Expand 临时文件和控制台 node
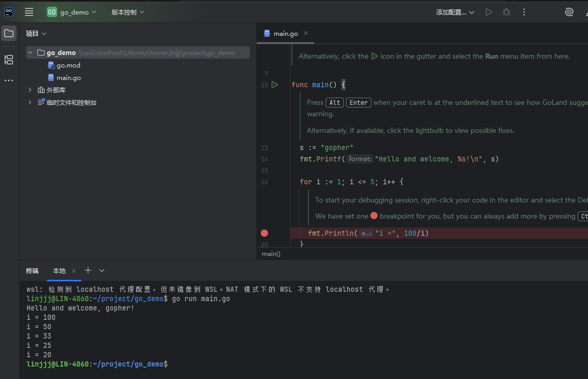The width and height of the screenshot is (588, 379). click(31, 103)
